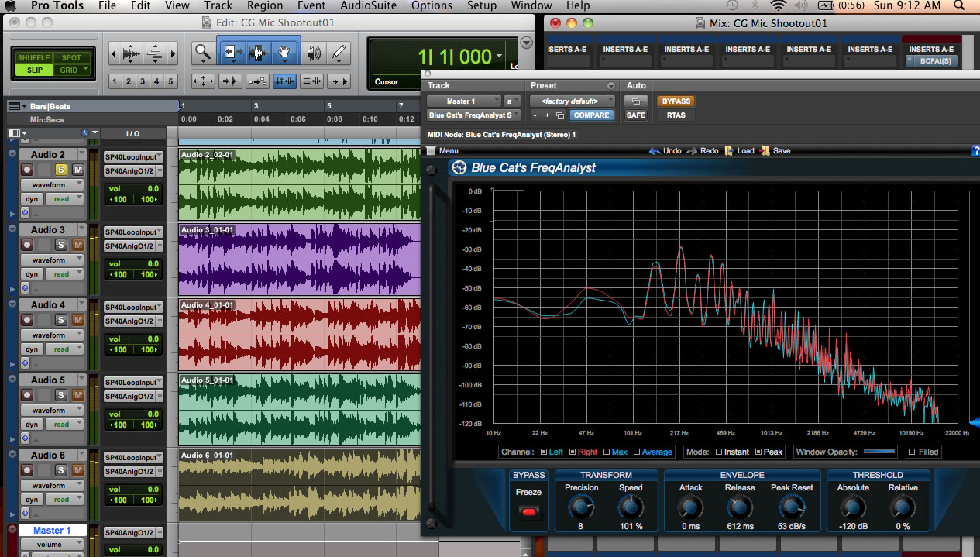Screen dimensions: 980x557
Task: Click the Undo arrow in FreqAnalyst
Action: pos(655,151)
